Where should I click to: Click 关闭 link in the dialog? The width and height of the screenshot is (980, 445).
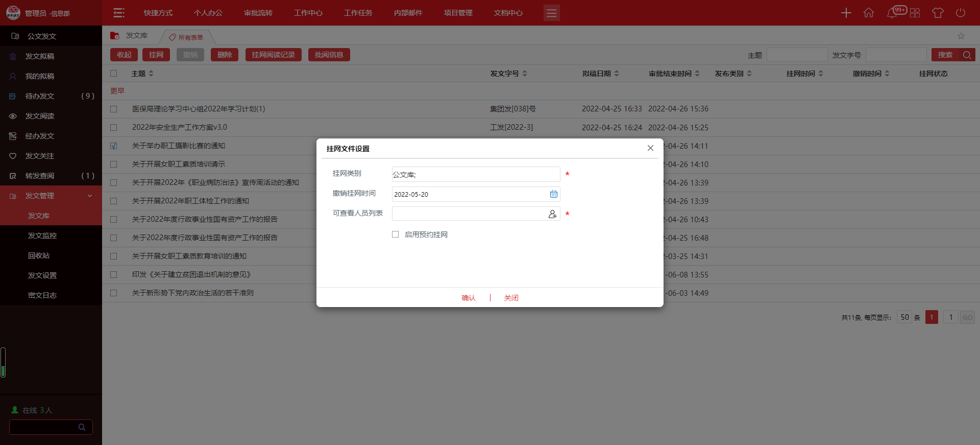coord(511,298)
